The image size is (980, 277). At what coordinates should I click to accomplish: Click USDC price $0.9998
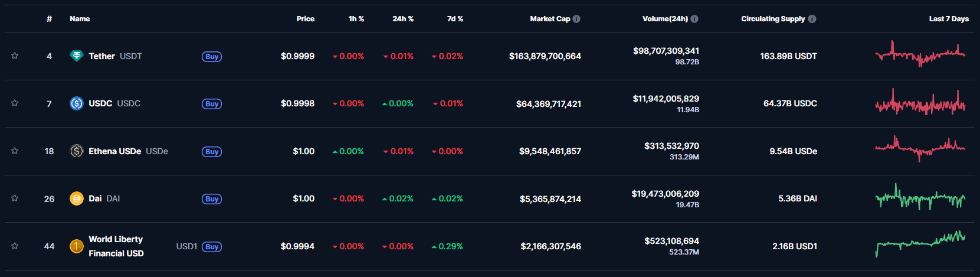coord(298,103)
